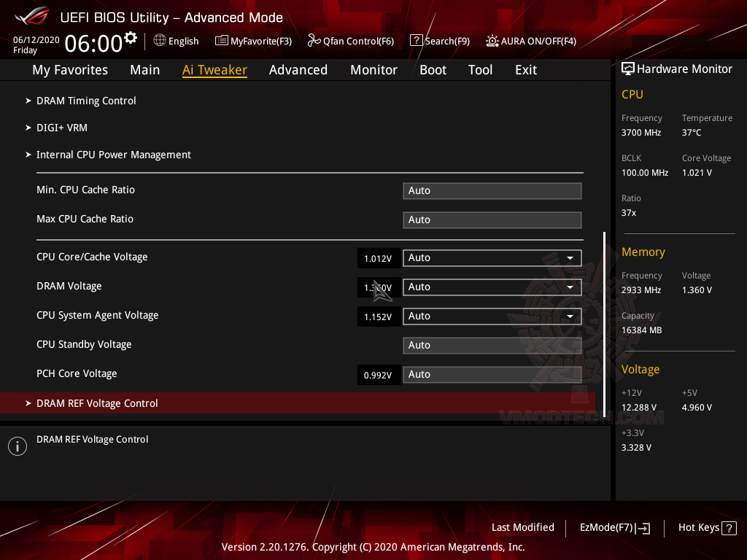Click the Hardware Monitor panel icon
Viewport: 747px width, 560px height.
[628, 68]
